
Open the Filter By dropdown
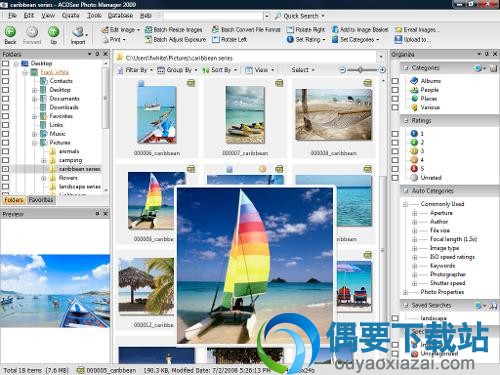point(135,70)
